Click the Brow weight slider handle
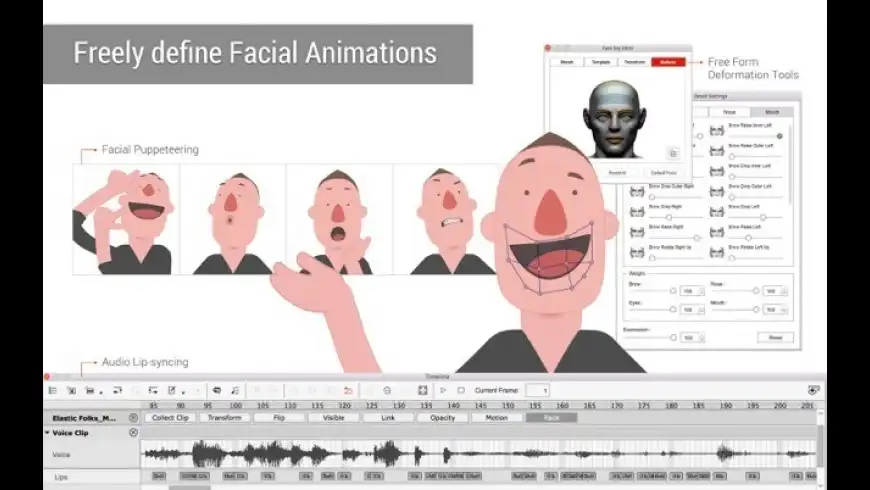Image resolution: width=870 pixels, height=490 pixels. coord(673,291)
